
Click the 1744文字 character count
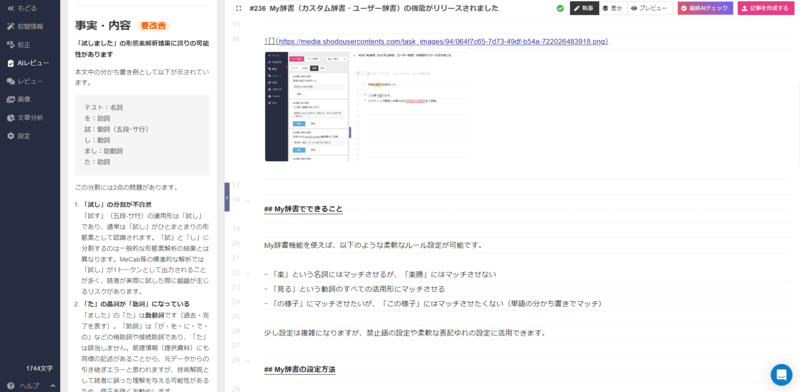(x=39, y=369)
